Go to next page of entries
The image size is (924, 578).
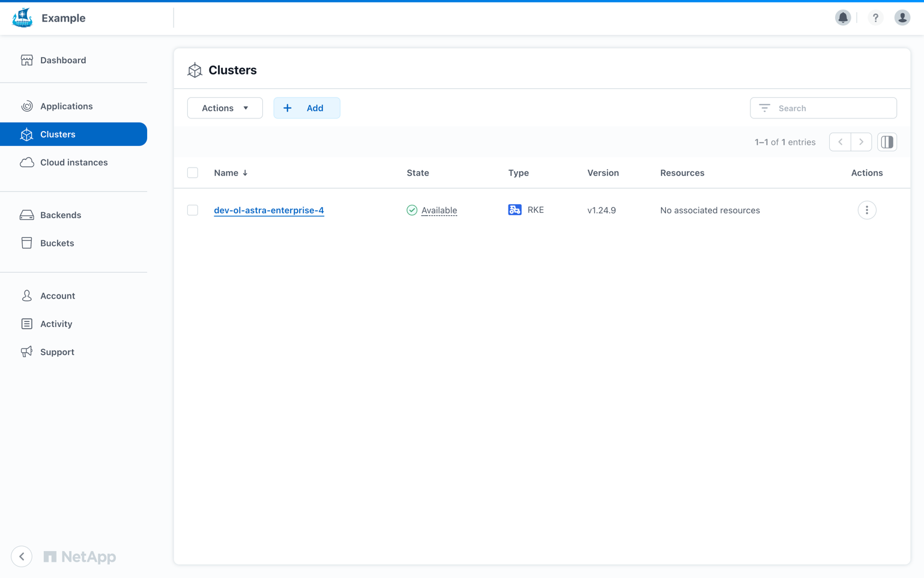[861, 142]
